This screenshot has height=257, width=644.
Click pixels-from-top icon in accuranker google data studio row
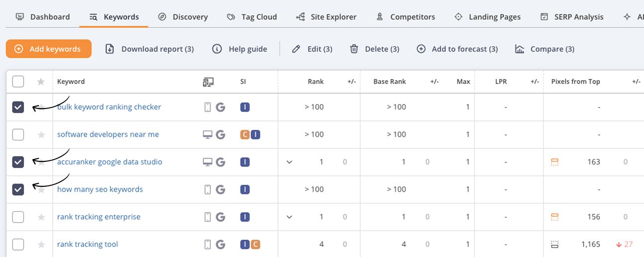(x=555, y=162)
